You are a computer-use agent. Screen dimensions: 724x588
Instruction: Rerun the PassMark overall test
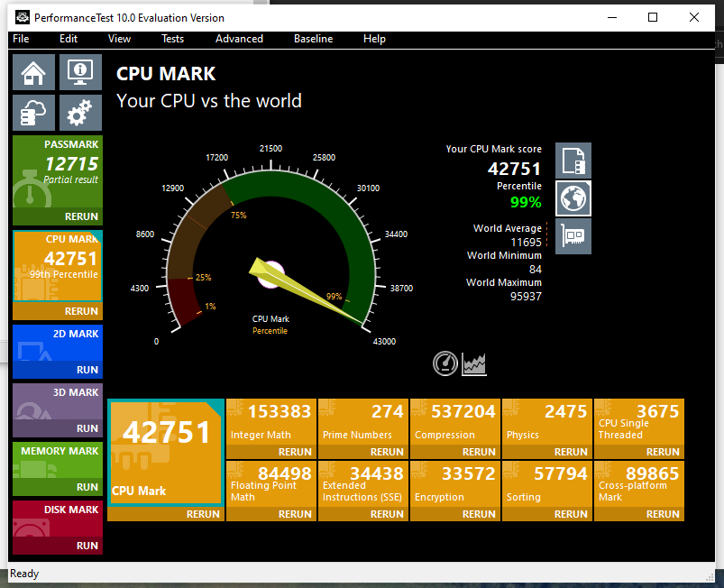[58, 216]
